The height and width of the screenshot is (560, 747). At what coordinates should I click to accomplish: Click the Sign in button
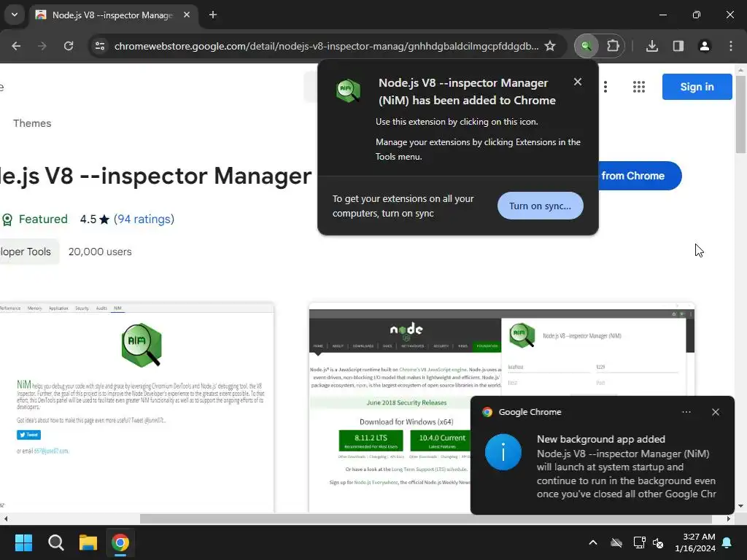tap(697, 87)
